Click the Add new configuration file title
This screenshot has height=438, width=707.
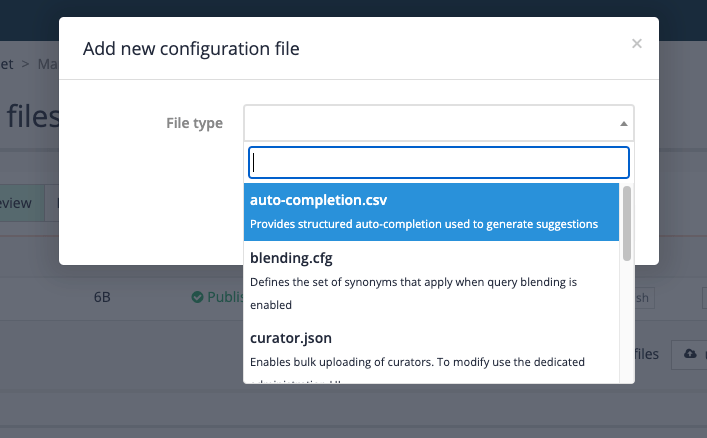pos(191,49)
